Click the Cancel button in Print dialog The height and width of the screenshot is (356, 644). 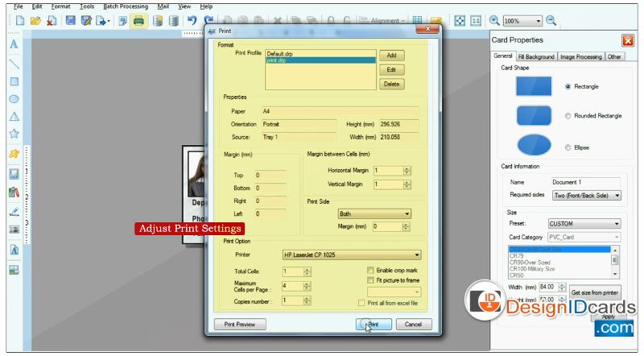tap(414, 325)
